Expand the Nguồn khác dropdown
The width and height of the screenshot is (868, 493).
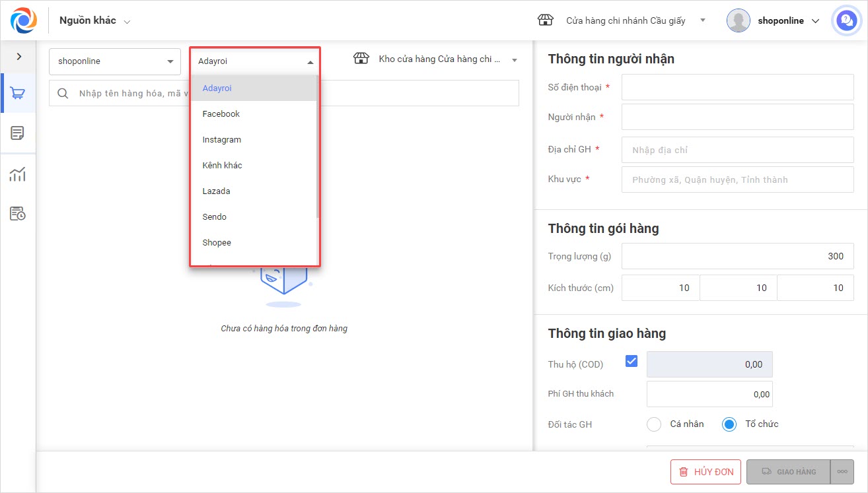click(94, 21)
